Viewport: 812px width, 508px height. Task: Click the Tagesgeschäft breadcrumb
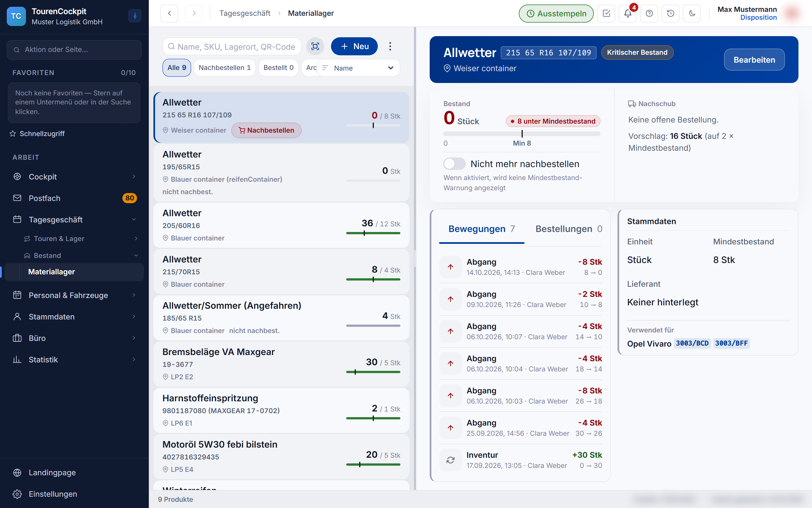(x=245, y=14)
